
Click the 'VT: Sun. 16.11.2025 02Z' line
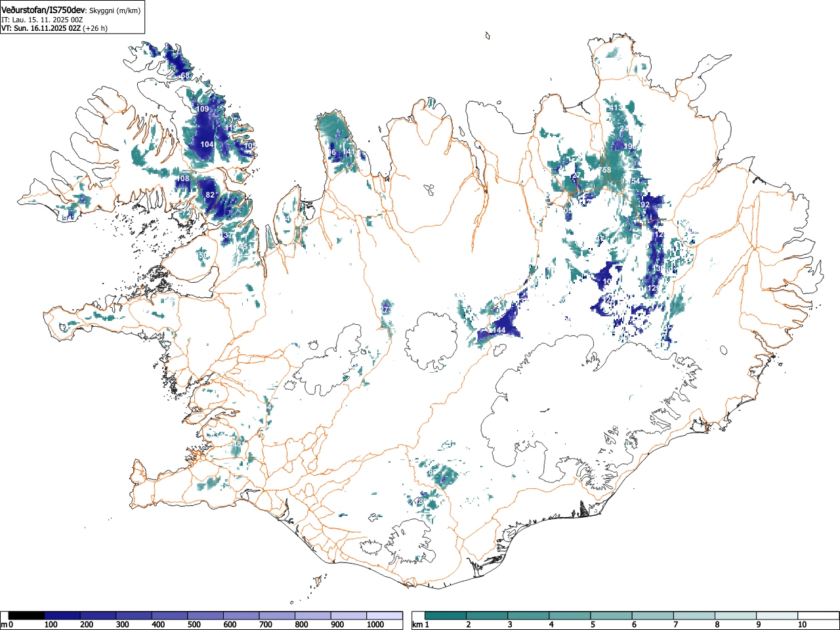click(41, 28)
